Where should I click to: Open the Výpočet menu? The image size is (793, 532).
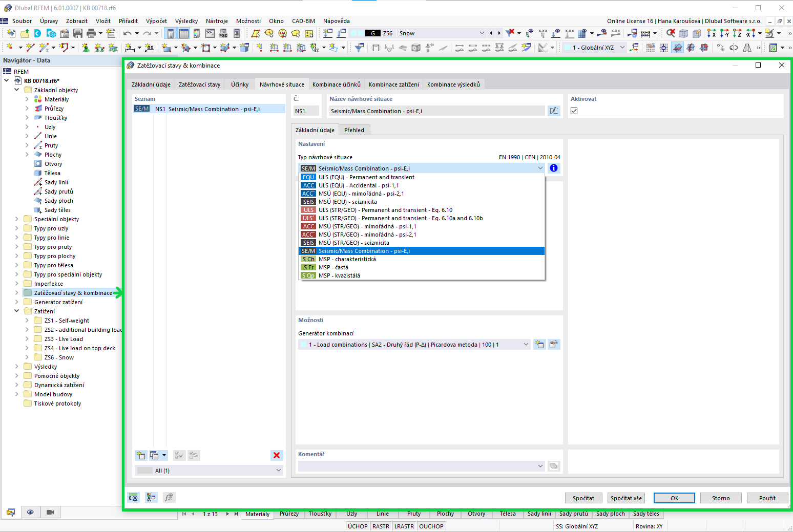156,21
